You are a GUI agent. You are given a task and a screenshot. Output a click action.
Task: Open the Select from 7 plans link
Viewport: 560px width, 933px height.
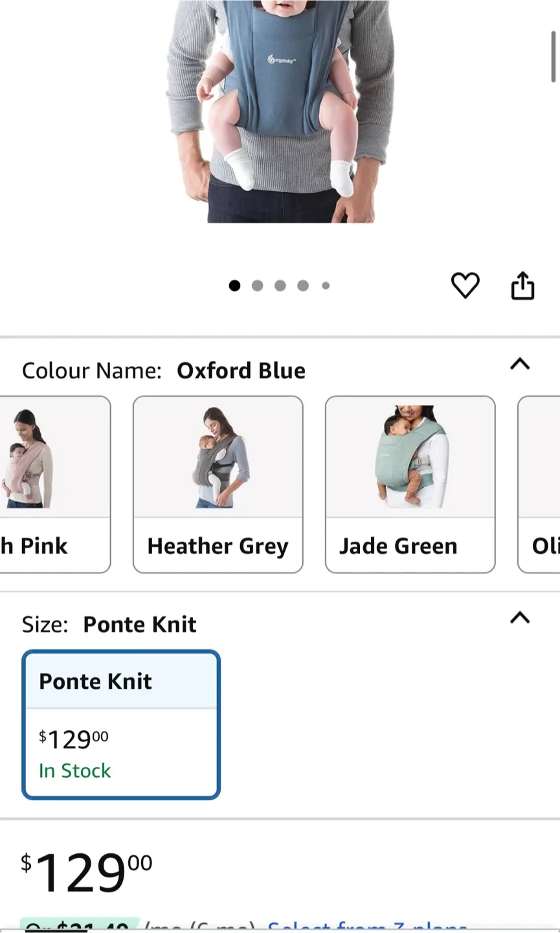[367, 927]
